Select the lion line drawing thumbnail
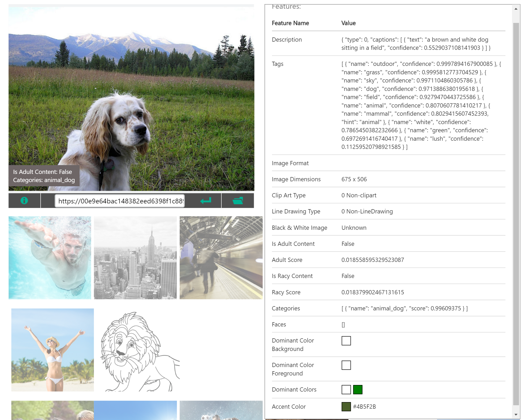Viewport: 521px width, 420px height. point(140,351)
